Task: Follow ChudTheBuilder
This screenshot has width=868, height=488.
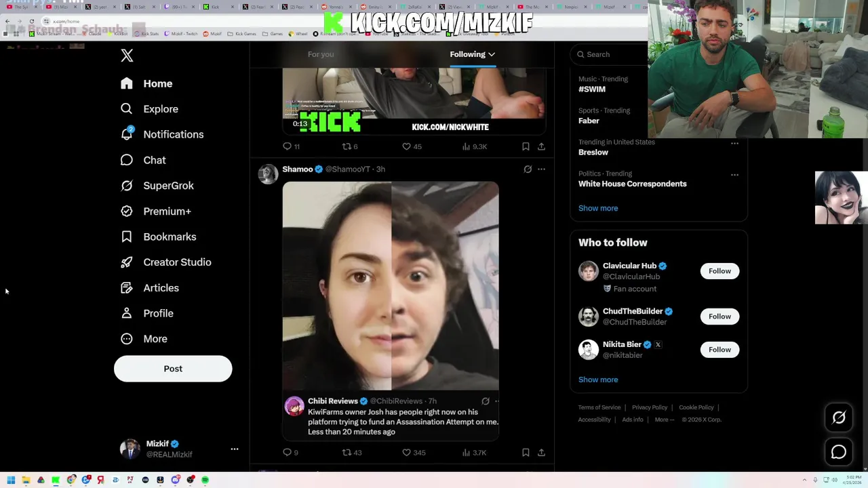Action: point(719,317)
